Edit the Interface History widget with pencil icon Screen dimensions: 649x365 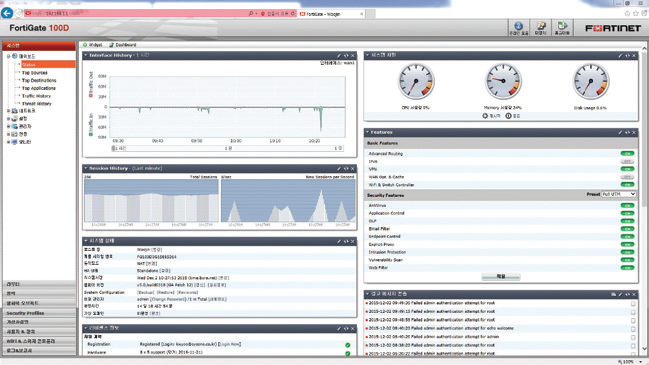[x=339, y=55]
